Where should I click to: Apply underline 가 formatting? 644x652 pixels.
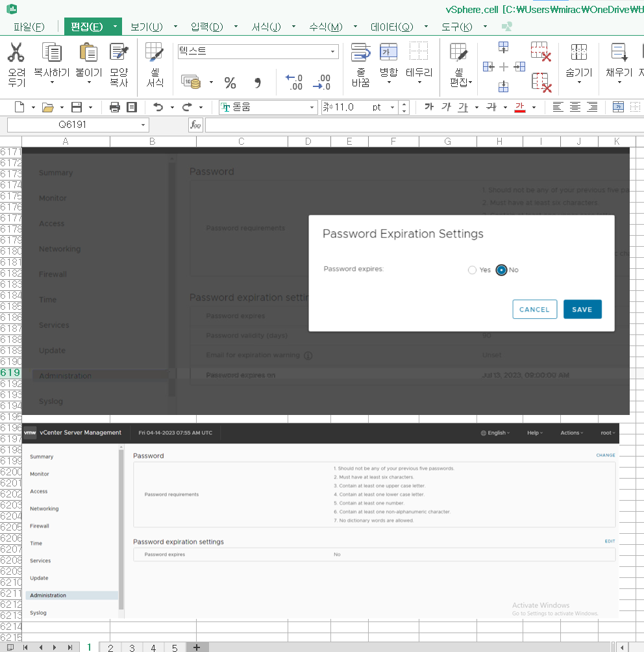point(463,107)
